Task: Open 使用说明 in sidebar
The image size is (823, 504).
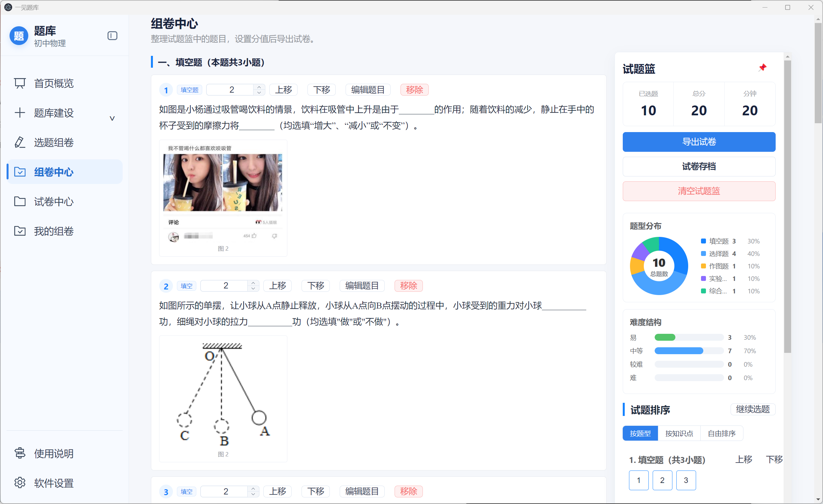Action: pyautogui.click(x=65, y=453)
